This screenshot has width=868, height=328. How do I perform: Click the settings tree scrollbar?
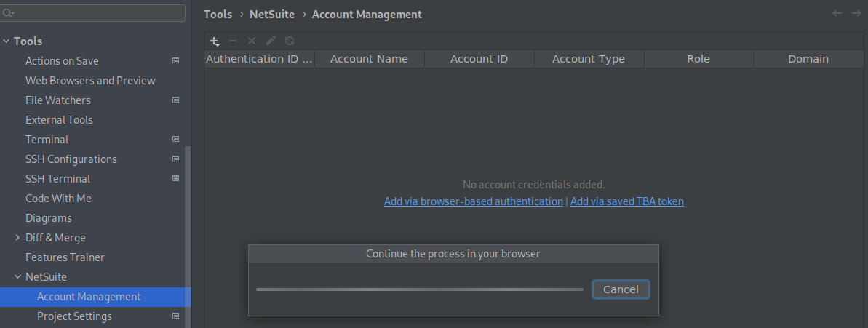(x=188, y=237)
